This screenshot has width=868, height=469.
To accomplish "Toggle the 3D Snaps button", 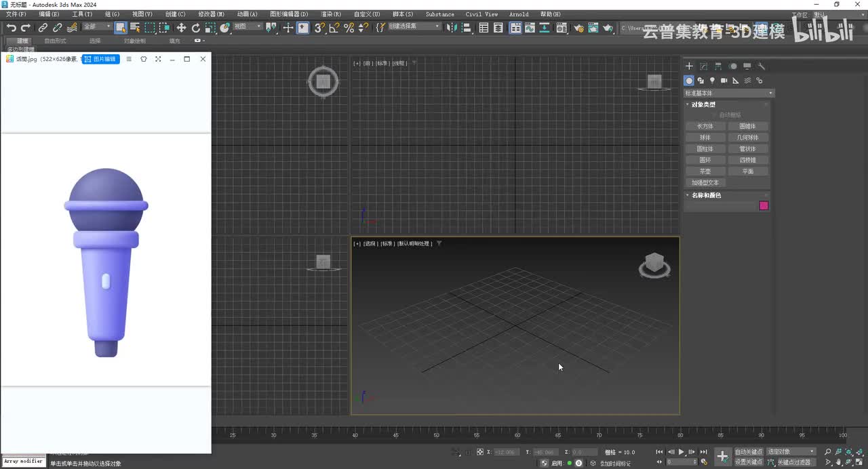I will (x=319, y=28).
